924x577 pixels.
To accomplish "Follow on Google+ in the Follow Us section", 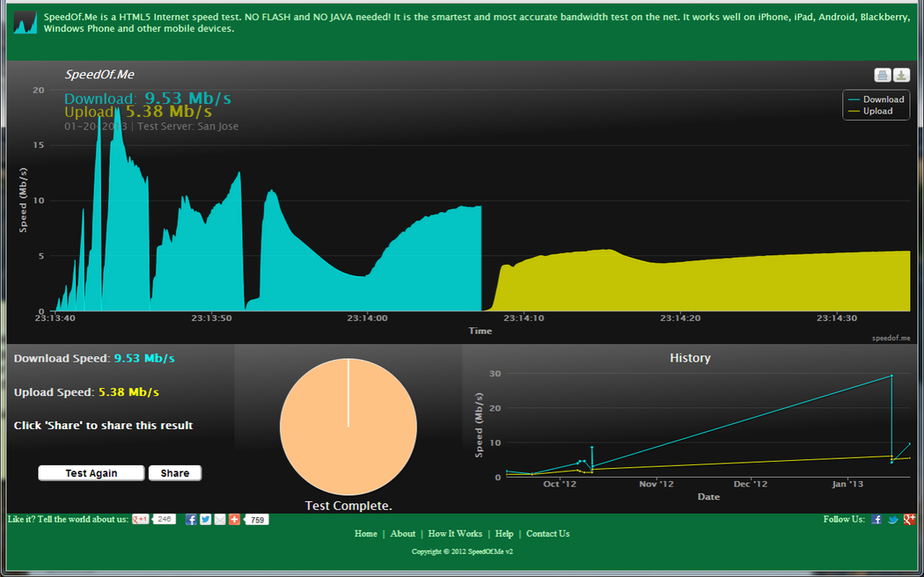I will point(908,520).
